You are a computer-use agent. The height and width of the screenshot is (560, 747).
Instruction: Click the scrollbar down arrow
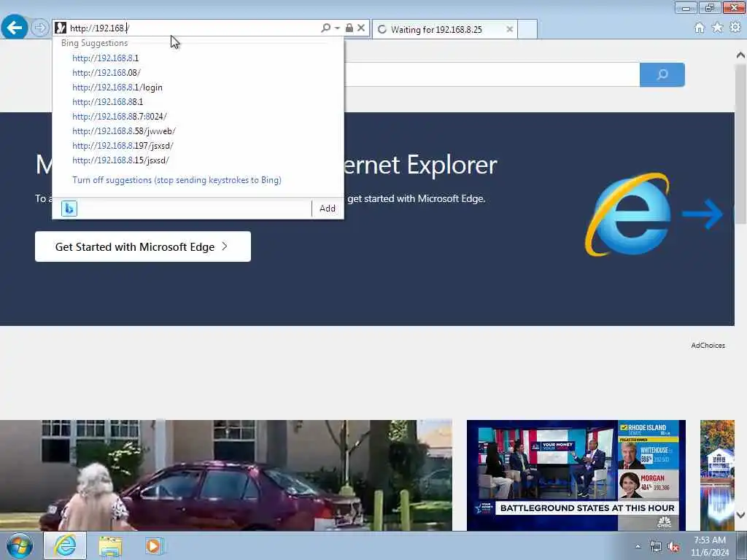(x=740, y=515)
